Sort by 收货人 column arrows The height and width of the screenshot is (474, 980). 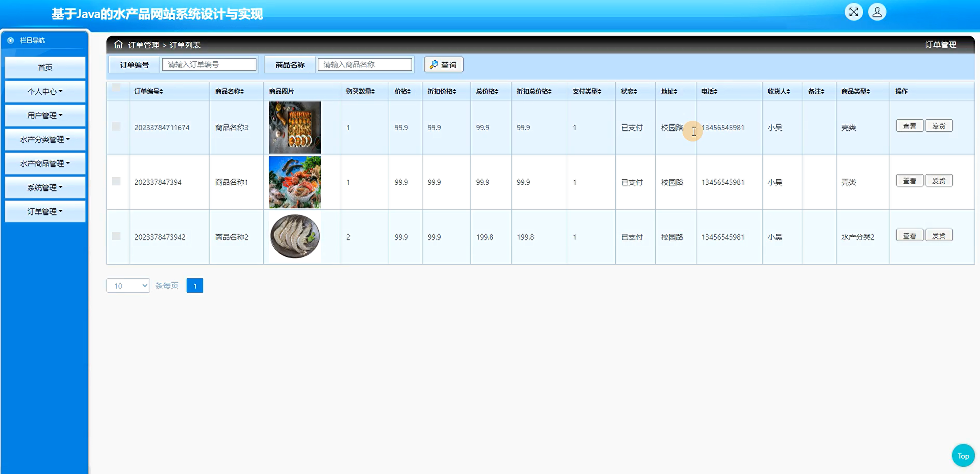coord(788,91)
